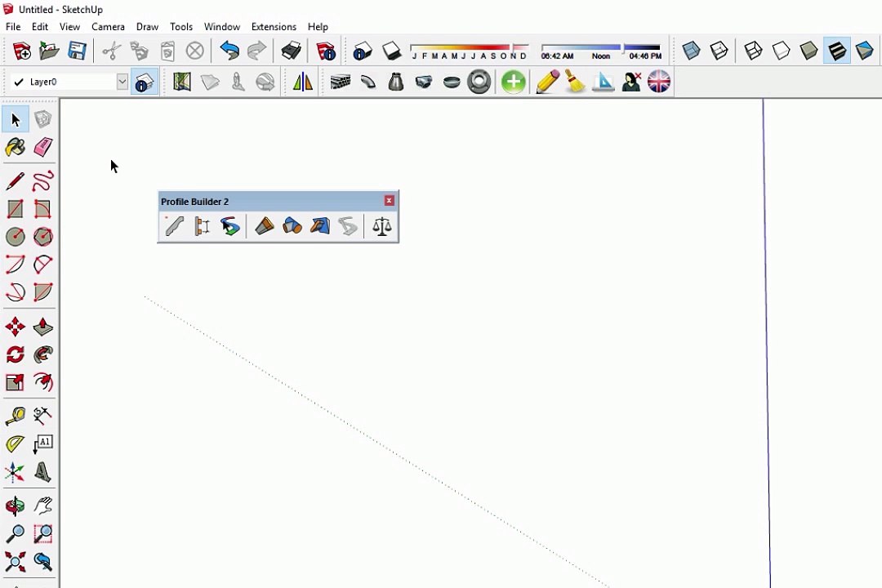
Task: Choose the 3 Point Arc tool
Action: click(x=16, y=292)
